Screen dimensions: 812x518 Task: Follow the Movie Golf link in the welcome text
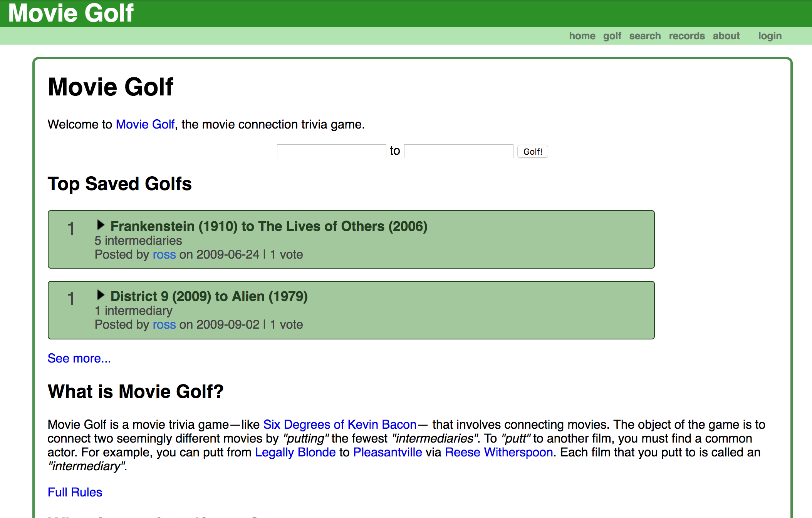click(x=145, y=124)
